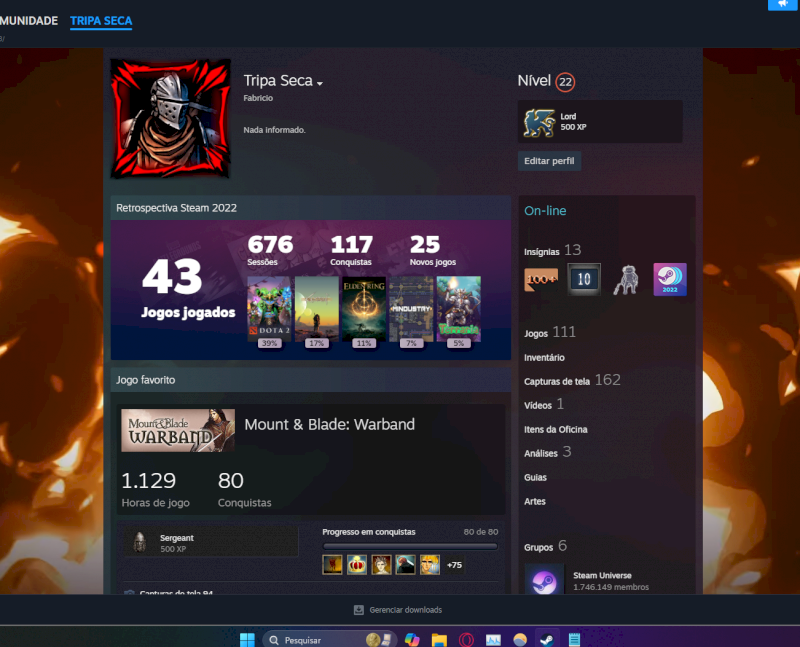Open the Itens da Oficina link
The width and height of the screenshot is (800, 647).
(555, 430)
